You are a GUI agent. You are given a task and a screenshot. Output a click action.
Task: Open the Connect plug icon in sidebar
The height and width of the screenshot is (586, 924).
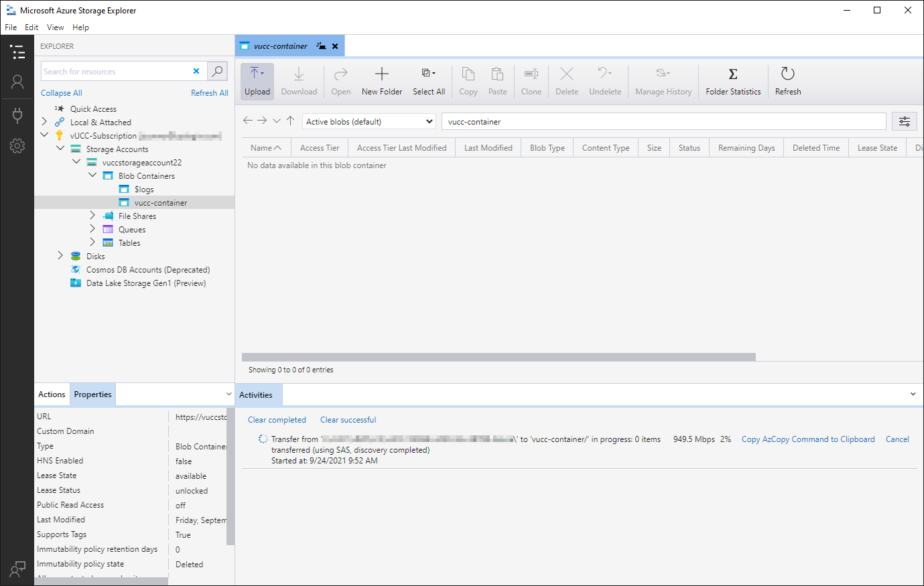click(17, 115)
